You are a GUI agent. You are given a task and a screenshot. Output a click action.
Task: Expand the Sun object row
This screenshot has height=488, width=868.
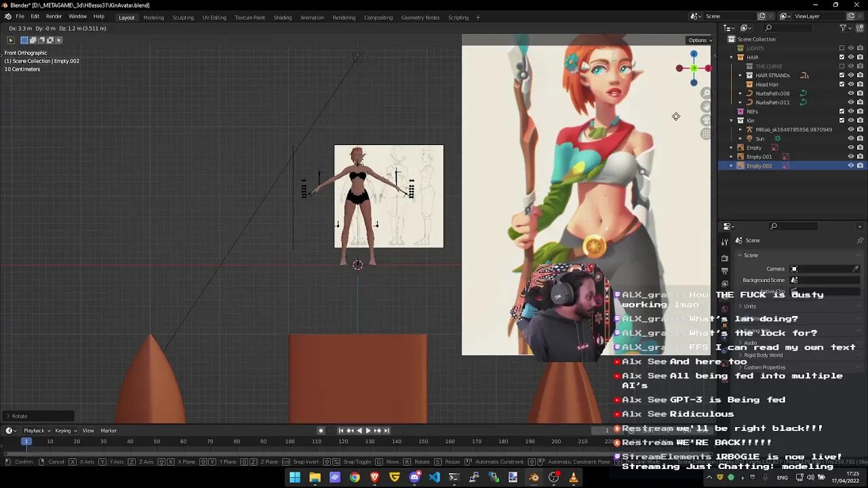[741, 138]
